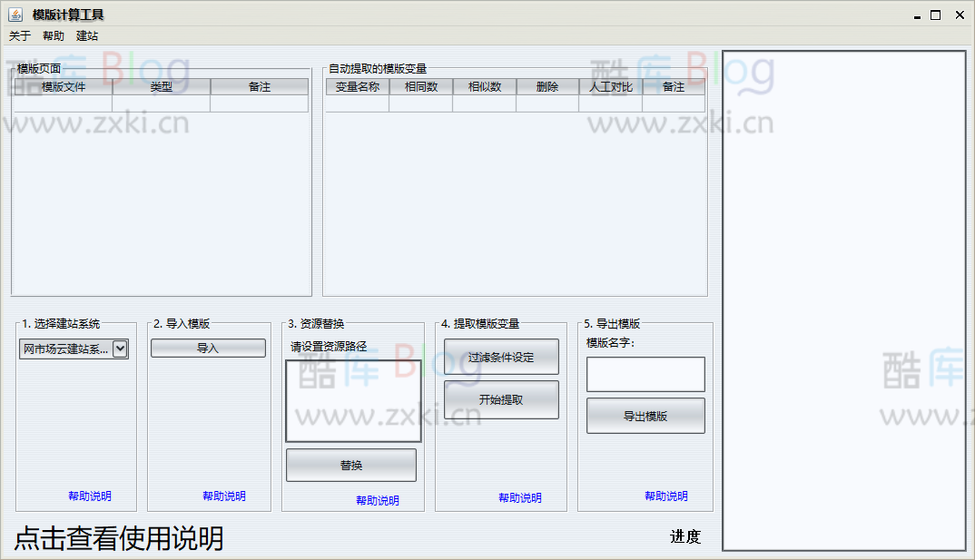The image size is (975, 560).
Task: Open the 关于 menu
Action: coord(18,35)
